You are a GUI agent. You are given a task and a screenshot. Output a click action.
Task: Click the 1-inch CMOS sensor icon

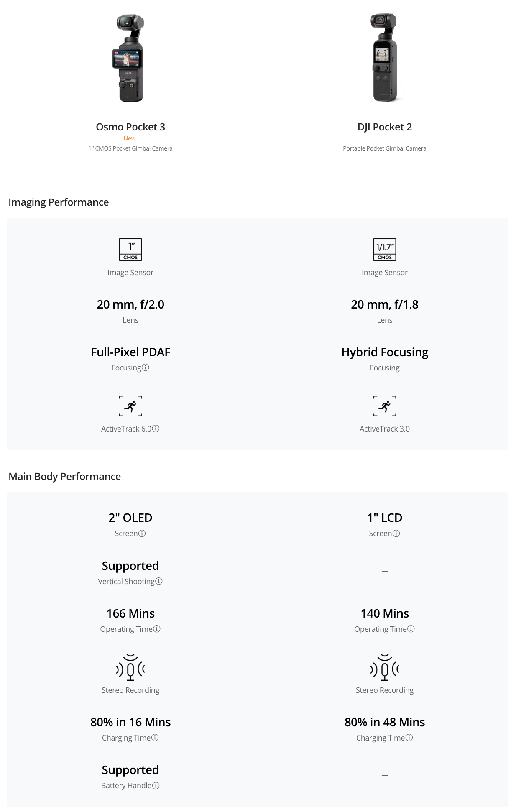coord(130,250)
